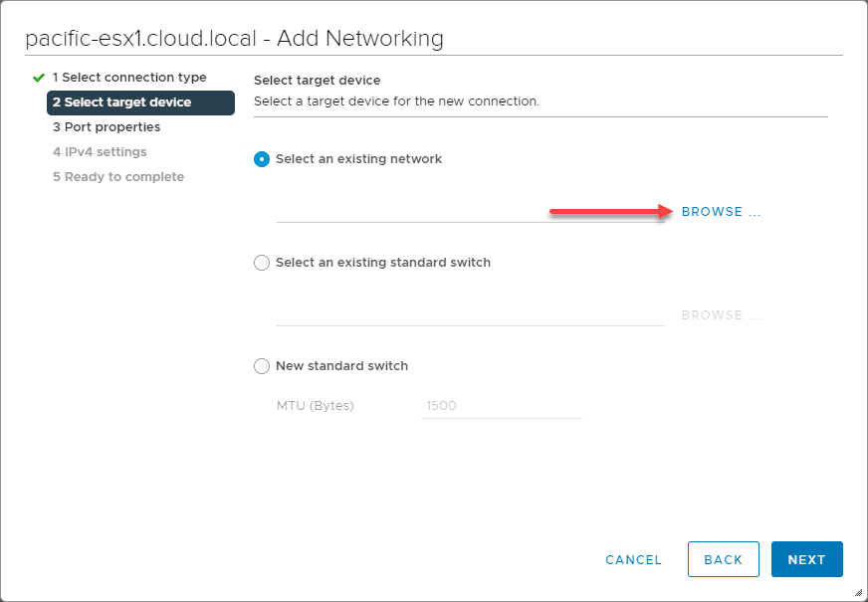Jump to step 3 Port properties
This screenshot has width=868, height=602.
click(107, 127)
